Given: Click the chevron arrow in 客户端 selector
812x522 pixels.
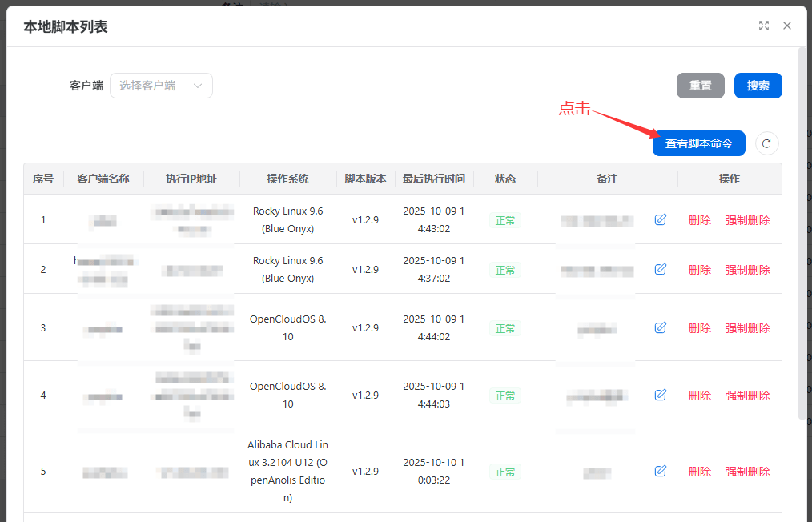Looking at the screenshot, I should [x=198, y=86].
